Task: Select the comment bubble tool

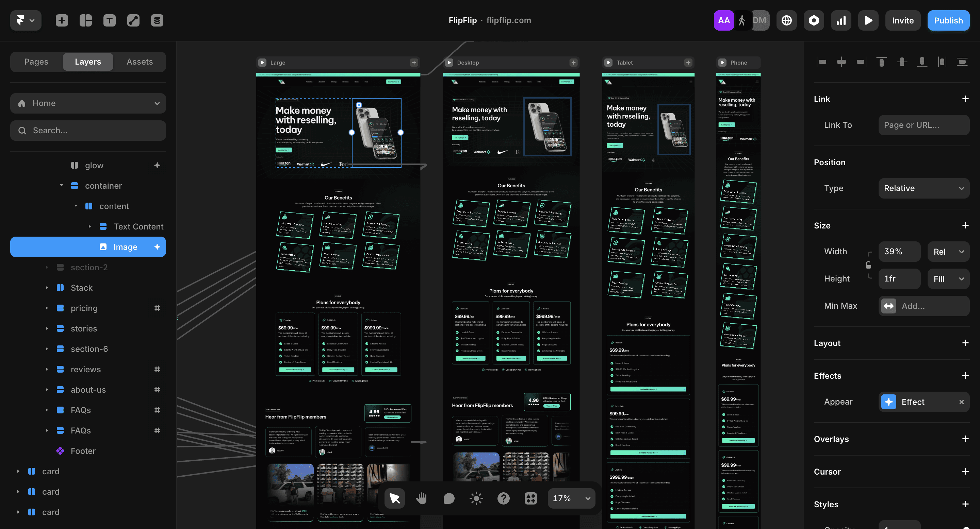Action: tap(449, 498)
